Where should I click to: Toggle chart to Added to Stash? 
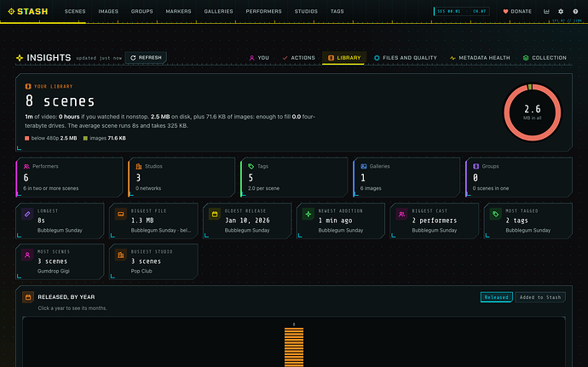coord(540,297)
